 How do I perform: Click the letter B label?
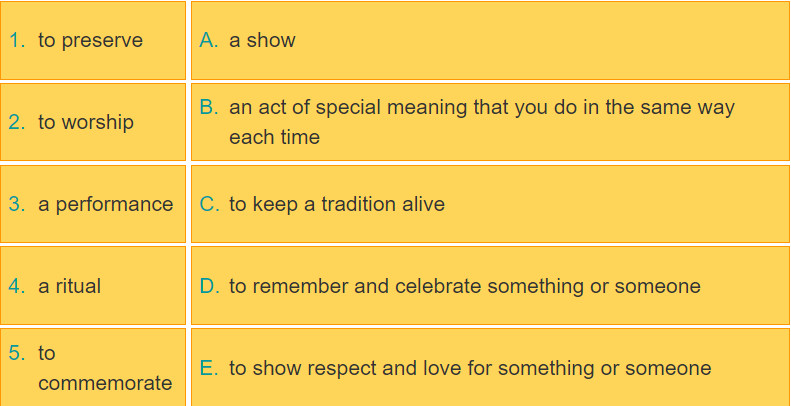pyautogui.click(x=209, y=107)
